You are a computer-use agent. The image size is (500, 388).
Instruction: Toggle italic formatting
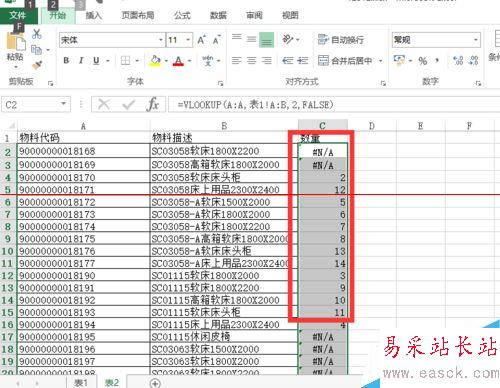81,61
